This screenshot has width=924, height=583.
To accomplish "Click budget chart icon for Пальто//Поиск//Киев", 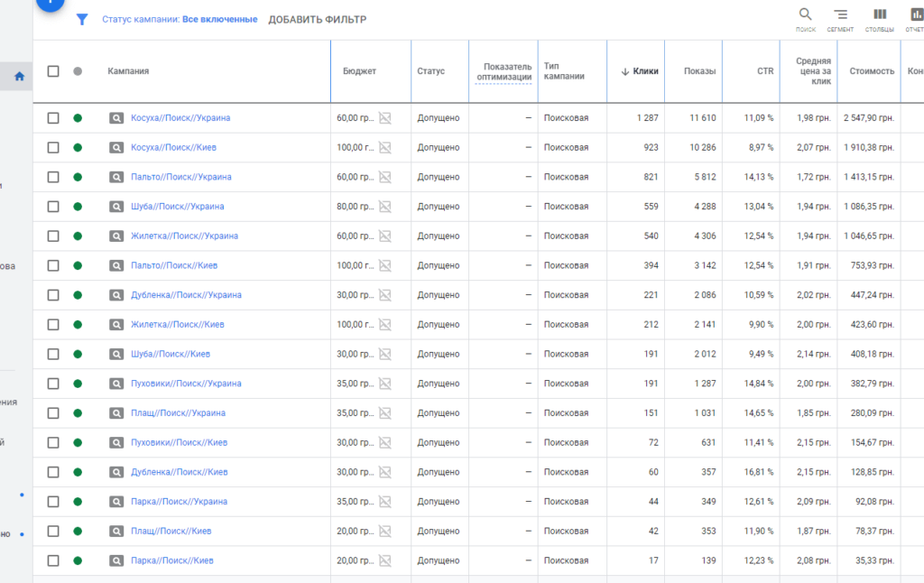I will tap(384, 265).
